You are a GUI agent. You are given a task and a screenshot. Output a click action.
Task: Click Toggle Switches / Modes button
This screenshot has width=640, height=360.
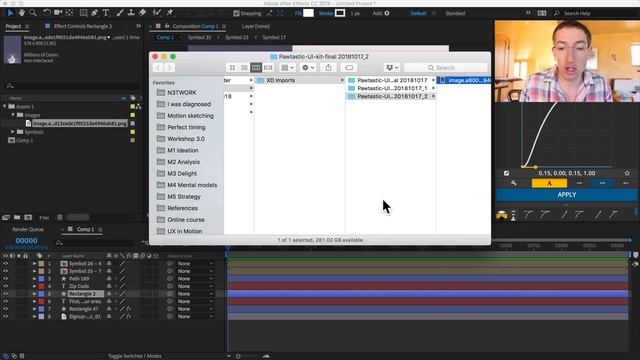[x=135, y=356]
